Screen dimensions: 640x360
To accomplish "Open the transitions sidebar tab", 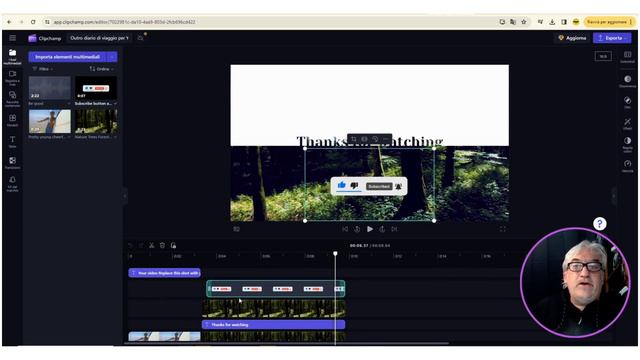I will click(x=12, y=163).
